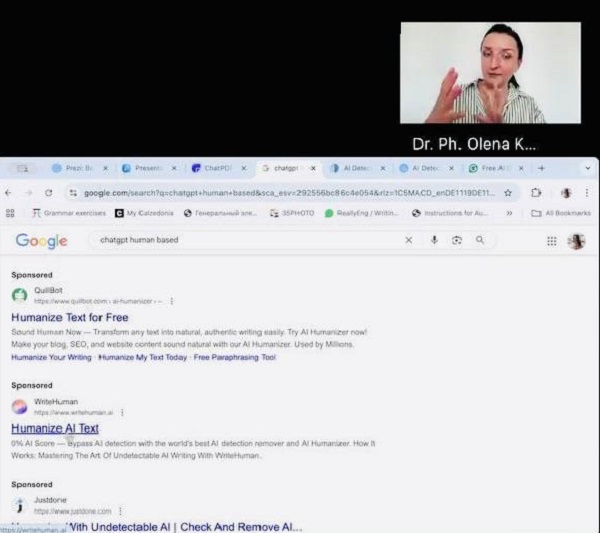Click the chatgpt human based search field
Screen dimensions: 600x533
coord(249,240)
